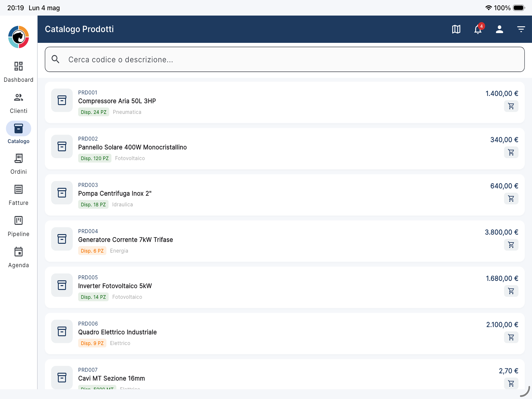This screenshot has height=399, width=532.
Task: Click the Disp. 24 PZ availability badge
Action: 93,112
